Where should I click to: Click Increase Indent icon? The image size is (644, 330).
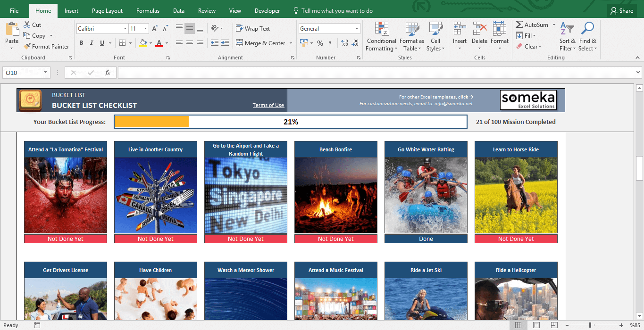point(225,43)
